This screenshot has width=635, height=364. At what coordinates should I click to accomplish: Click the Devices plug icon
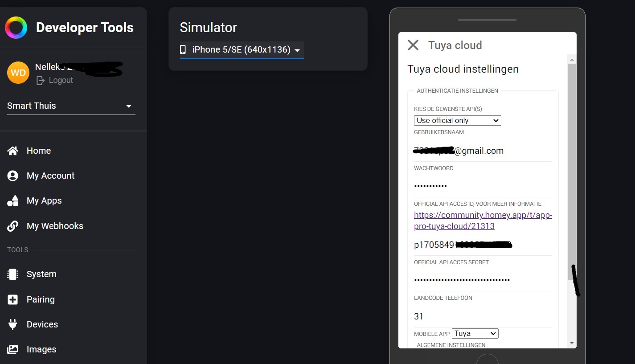pos(13,324)
